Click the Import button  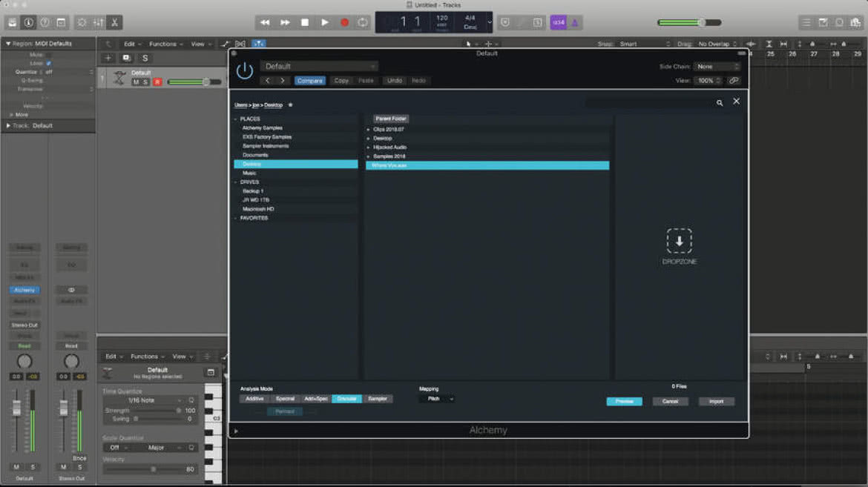coord(716,401)
